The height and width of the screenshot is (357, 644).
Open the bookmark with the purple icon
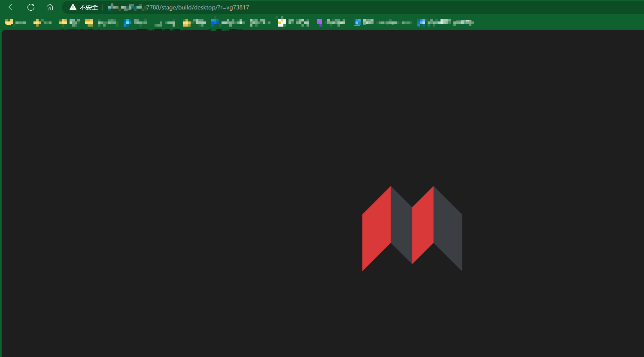pos(331,22)
